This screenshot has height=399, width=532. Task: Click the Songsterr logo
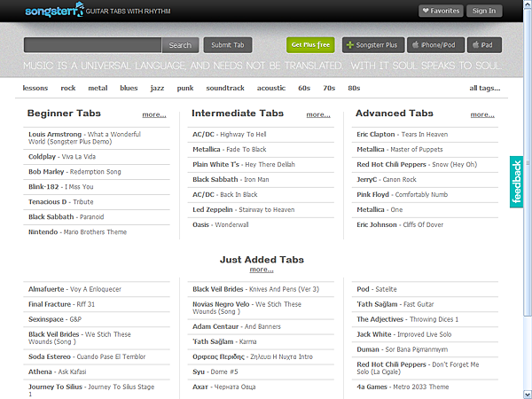click(x=54, y=10)
